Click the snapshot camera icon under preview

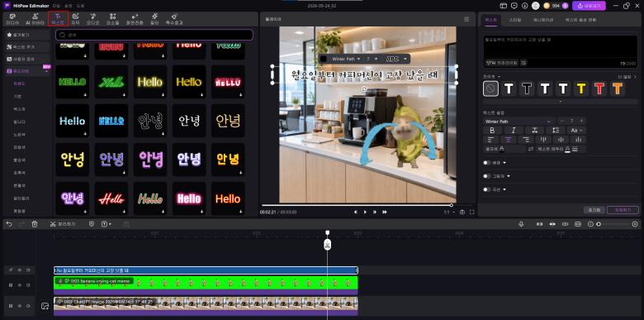click(462, 212)
